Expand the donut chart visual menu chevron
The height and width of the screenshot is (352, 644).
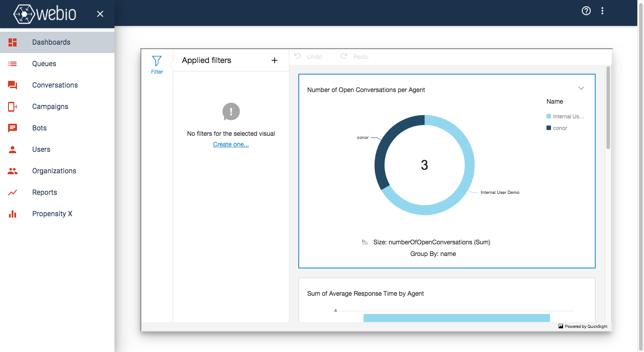[581, 88]
